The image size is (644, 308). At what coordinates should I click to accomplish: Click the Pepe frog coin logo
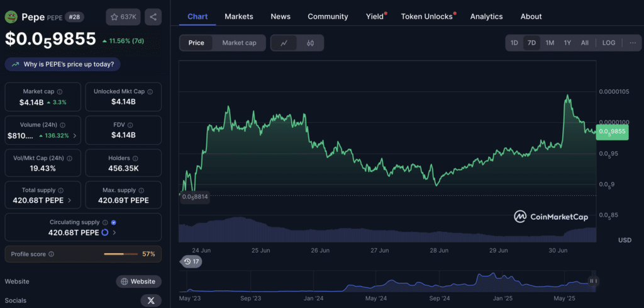11,17
